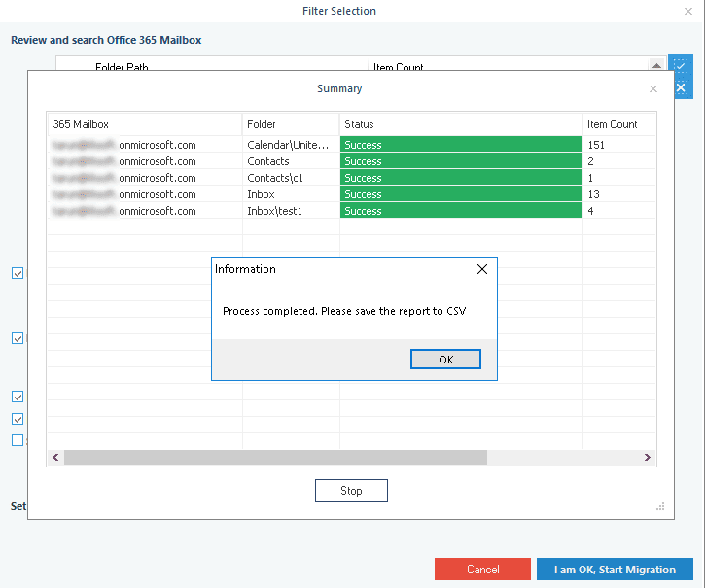
Task: Click OK in the Information dialog
Action: tap(445, 360)
